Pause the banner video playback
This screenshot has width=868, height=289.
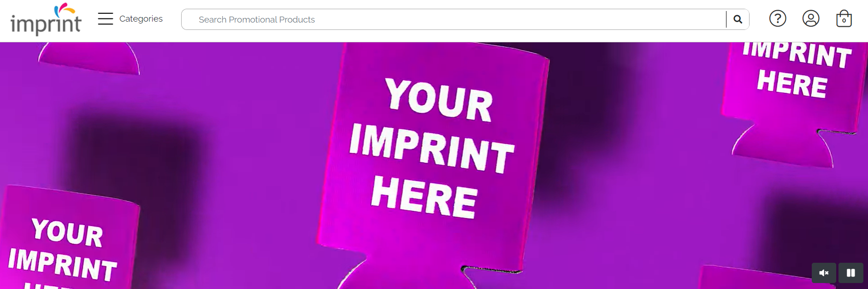point(851,273)
